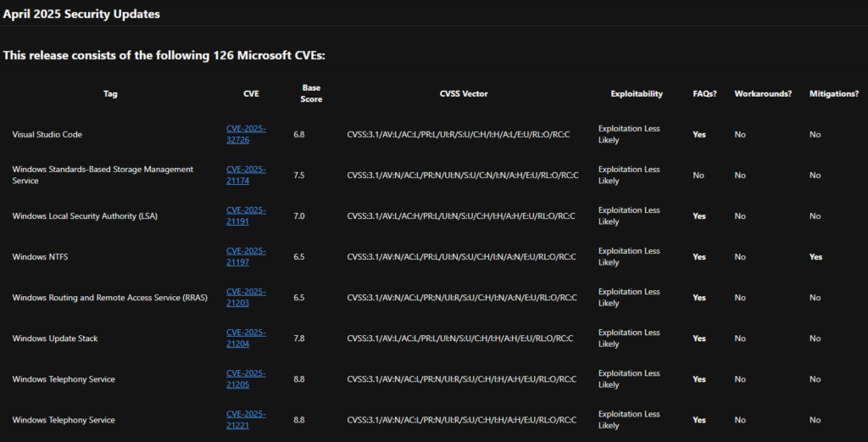
Task: Open the CVE-2025-21174 link
Action: pyautogui.click(x=246, y=175)
